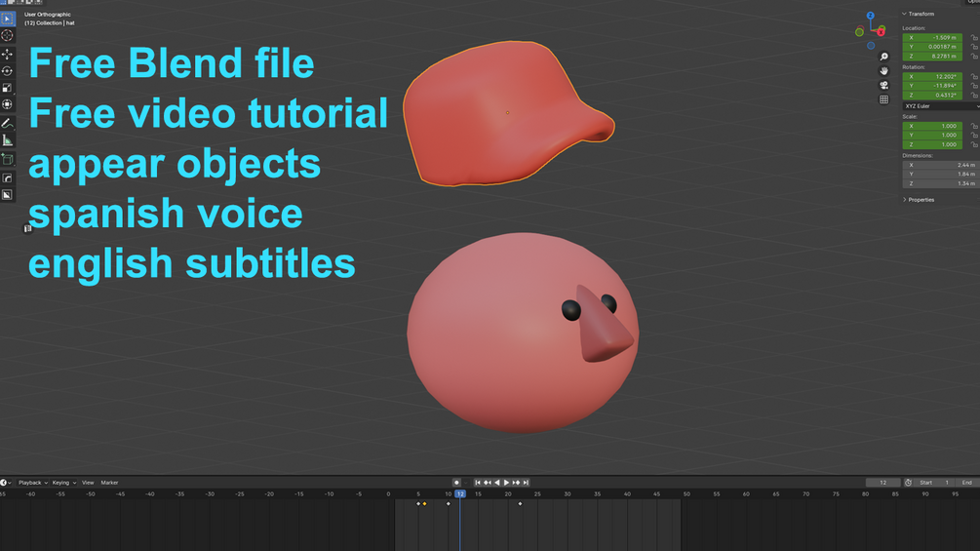The width and height of the screenshot is (980, 551).
Task: Select the bottom tool in left toolbar
Action: (8, 195)
